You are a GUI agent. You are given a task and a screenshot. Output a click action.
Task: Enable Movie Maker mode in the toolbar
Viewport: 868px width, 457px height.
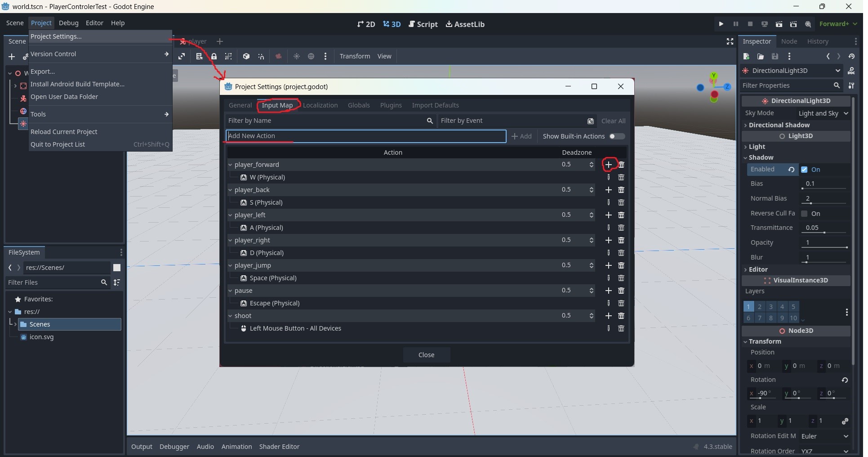(x=808, y=24)
